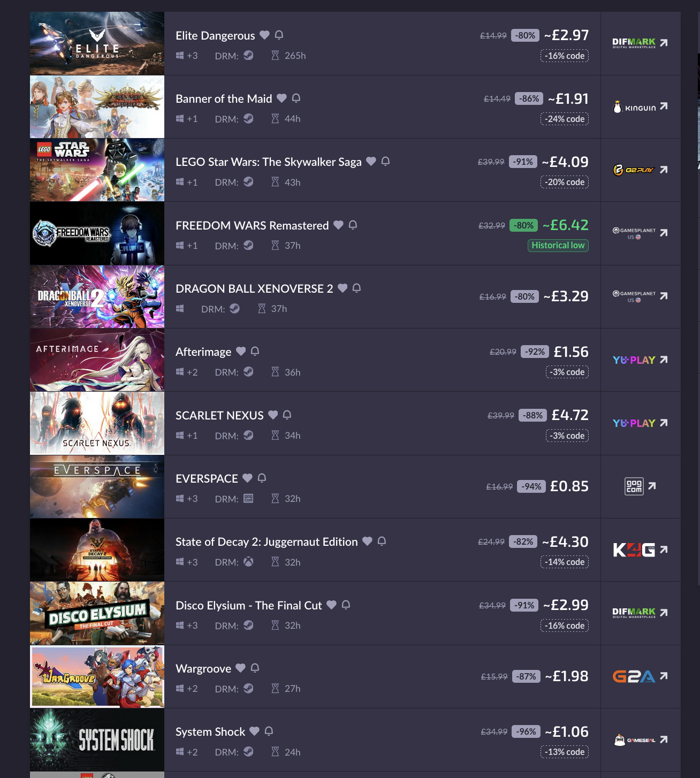This screenshot has width=700, height=778.
Task: Open G2A store link for Wargroove
Action: [x=640, y=676]
